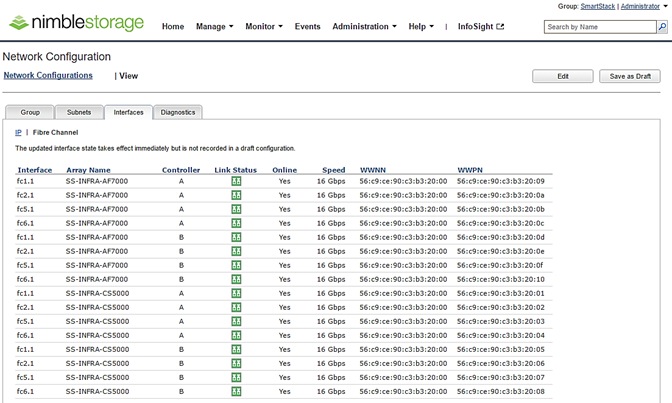This screenshot has height=403, width=672.
Task: Click link status icon for WWPN ending 20:06
Action: (x=236, y=364)
